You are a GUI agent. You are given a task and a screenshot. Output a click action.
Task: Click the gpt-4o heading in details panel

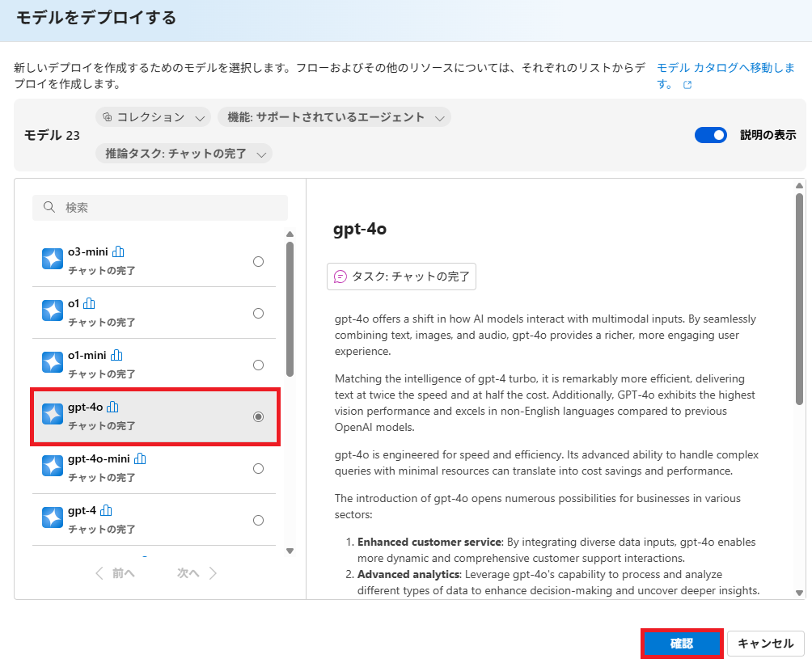pos(360,229)
